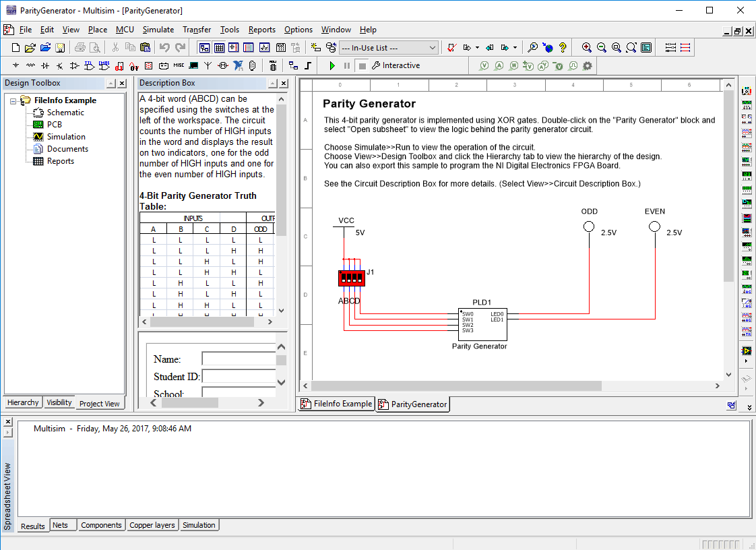Open the Grapher view icon
The width and height of the screenshot is (756, 550).
point(264,47)
